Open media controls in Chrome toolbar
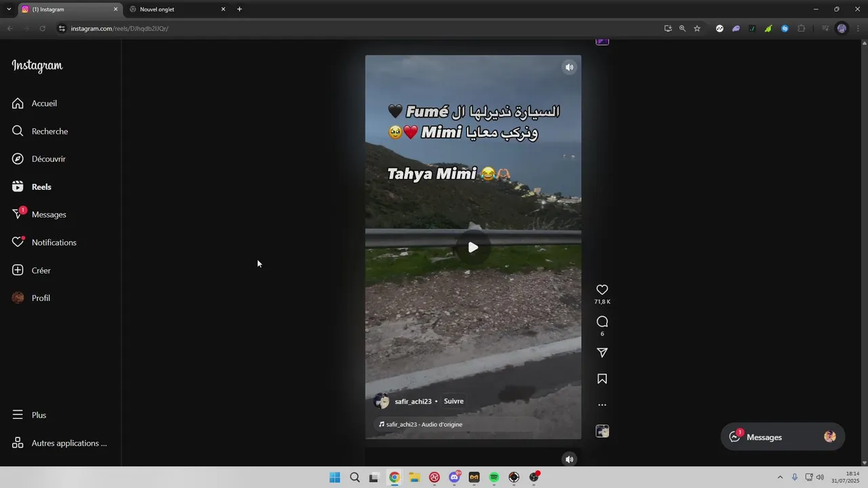The height and width of the screenshot is (488, 868). (x=825, y=28)
